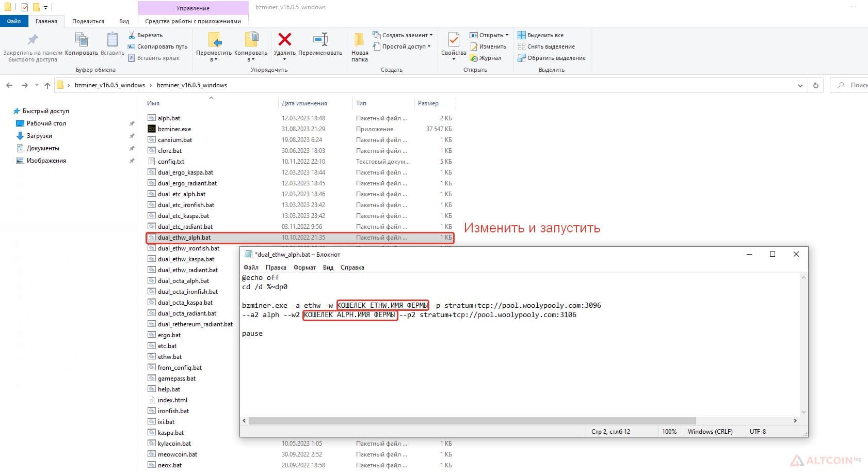
Task: Click the Properties icon with checkmark
Action: click(x=454, y=40)
